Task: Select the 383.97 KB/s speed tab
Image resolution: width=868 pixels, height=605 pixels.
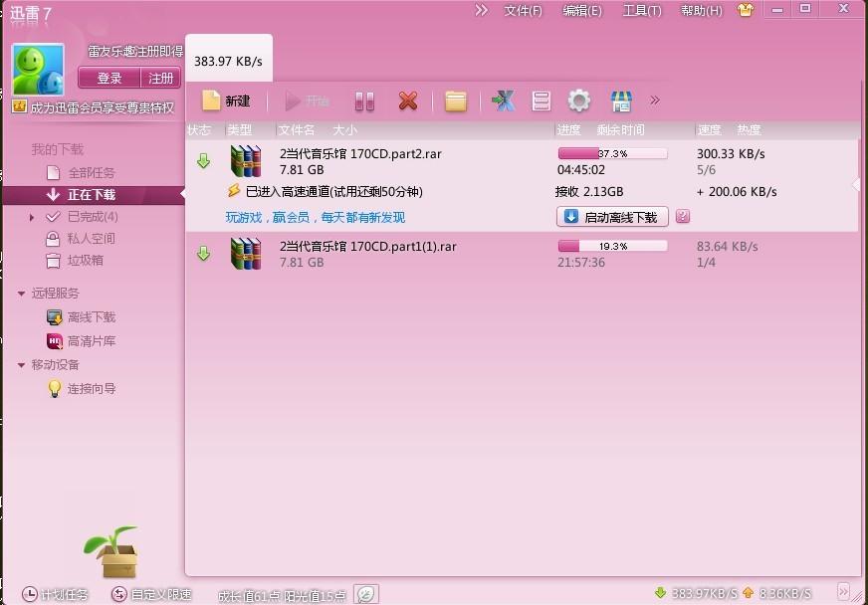Action: (x=228, y=61)
